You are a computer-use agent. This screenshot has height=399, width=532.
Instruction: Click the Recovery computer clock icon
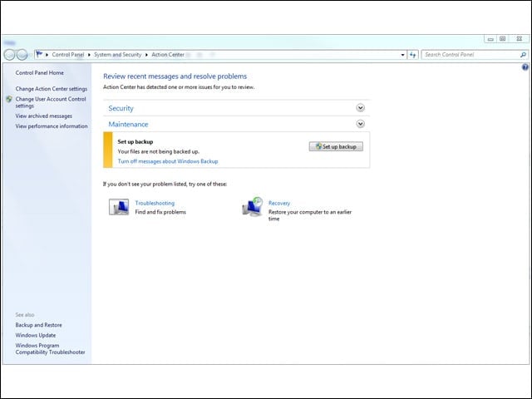tap(253, 207)
